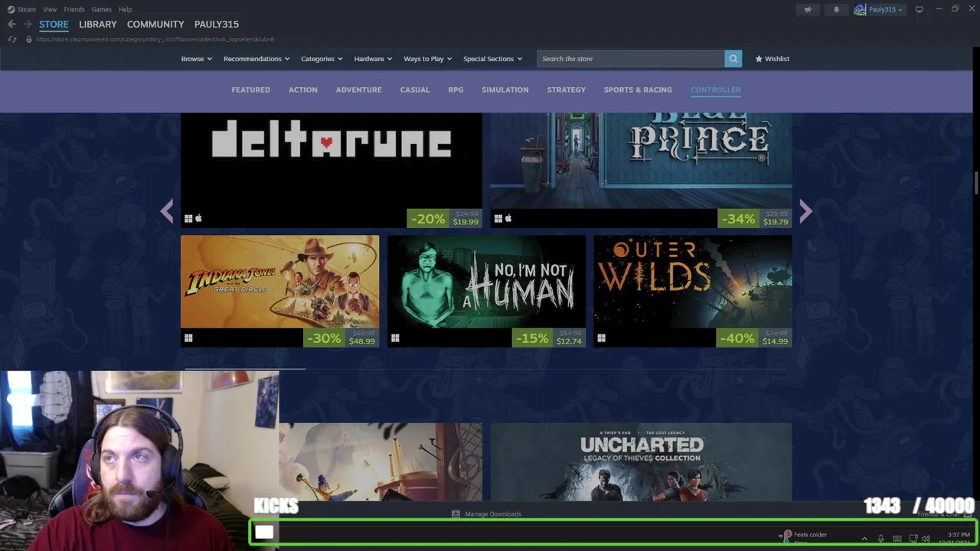
Task: Click the store URL text
Action: [155, 39]
